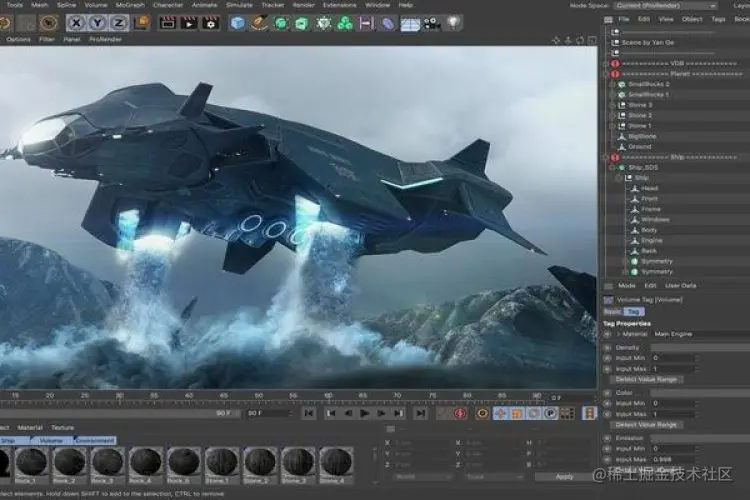The image size is (750, 500).
Task: Click the MoGraph cloner green spheres icon
Action: point(345,23)
